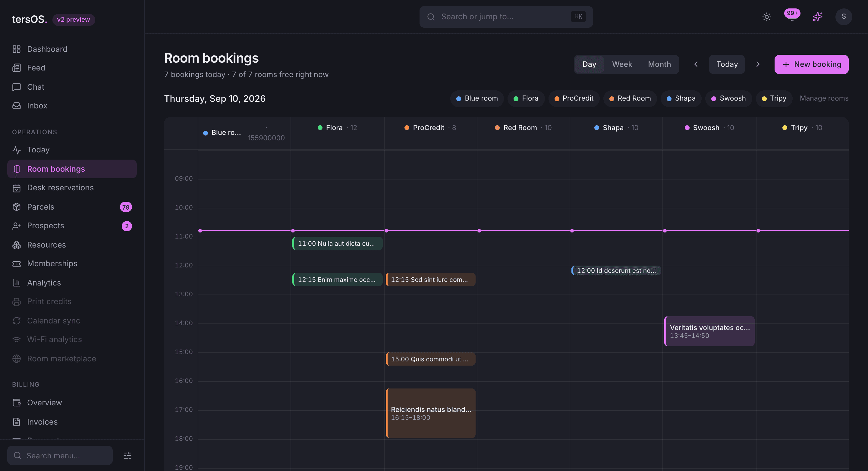Screen dimensions: 868x471
Task: Toggle the Flora room filter chip
Action: (x=526, y=99)
